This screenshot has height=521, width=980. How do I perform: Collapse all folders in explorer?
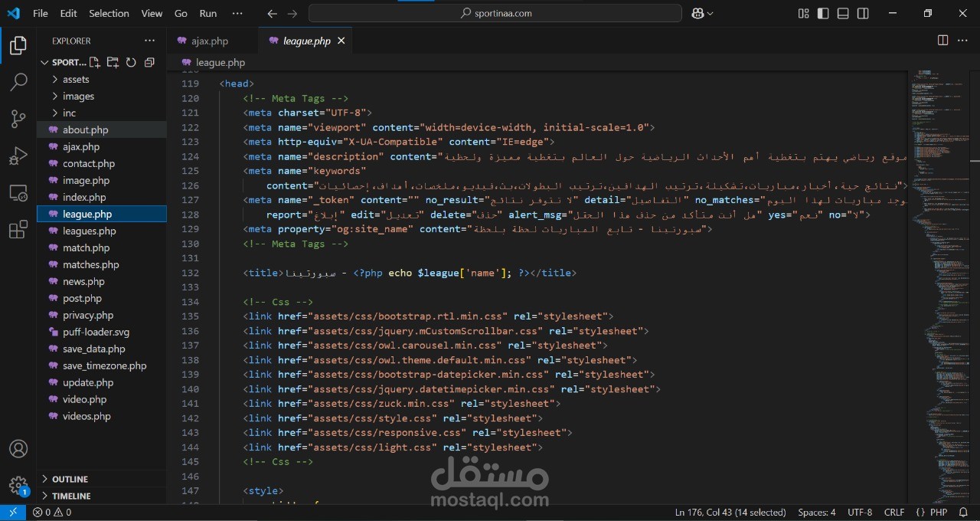pos(149,63)
